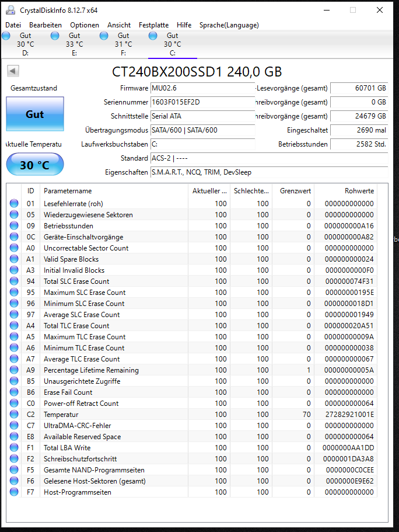Click the status orb for Lesefehlerrate (roh)
The image size is (399, 532).
tap(14, 204)
